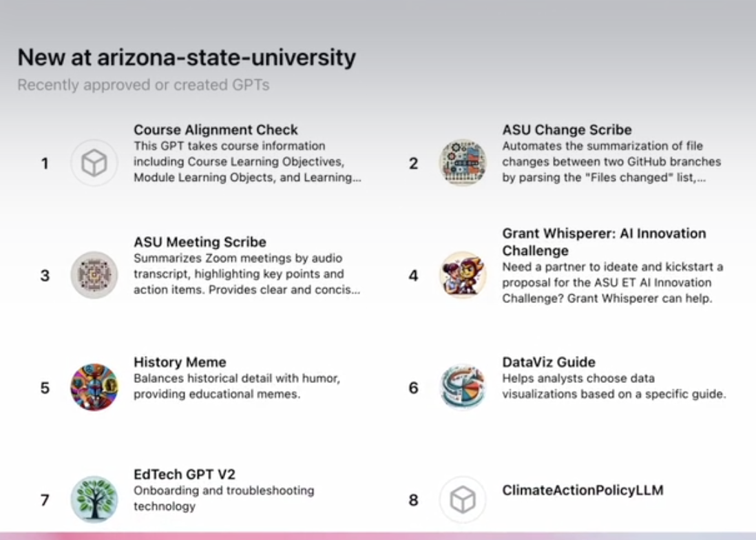The height and width of the screenshot is (540, 756).
Task: Open Grant Whisperer: AI Innovation Challenge title
Action: (x=604, y=242)
